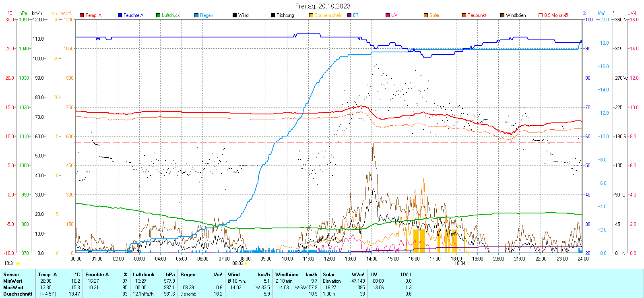644x298 pixels.
Task: Click the yellow Sonnenschein legend square
Action: coord(311,15)
